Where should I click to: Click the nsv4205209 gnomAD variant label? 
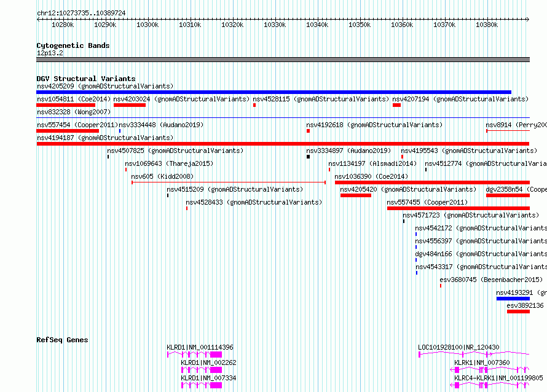tap(105, 86)
